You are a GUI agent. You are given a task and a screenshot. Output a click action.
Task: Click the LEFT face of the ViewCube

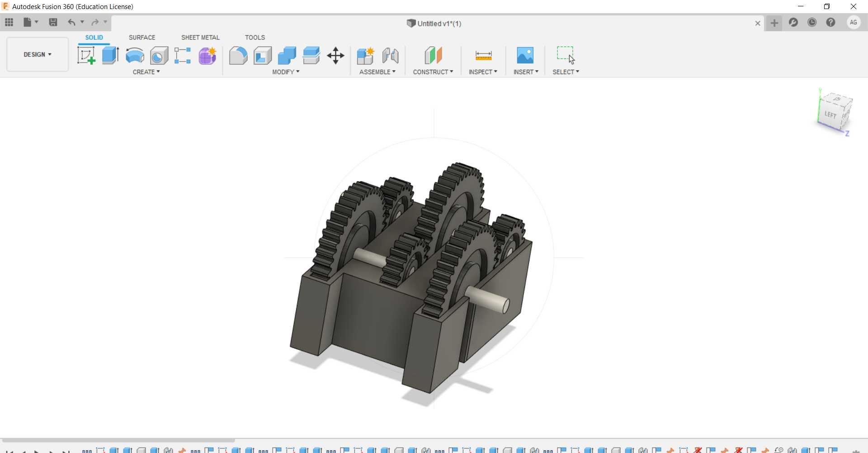pos(830,114)
